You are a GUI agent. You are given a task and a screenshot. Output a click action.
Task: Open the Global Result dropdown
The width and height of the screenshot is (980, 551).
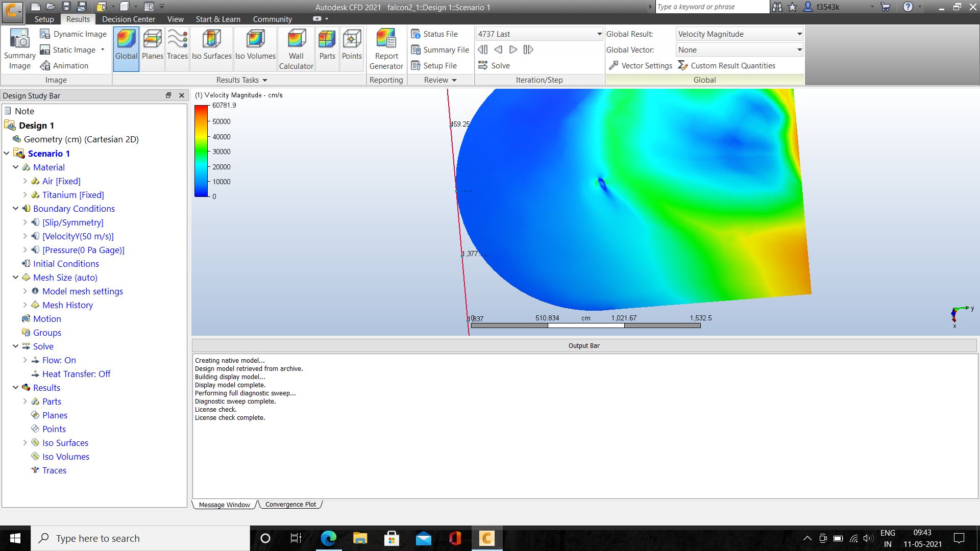tap(798, 34)
